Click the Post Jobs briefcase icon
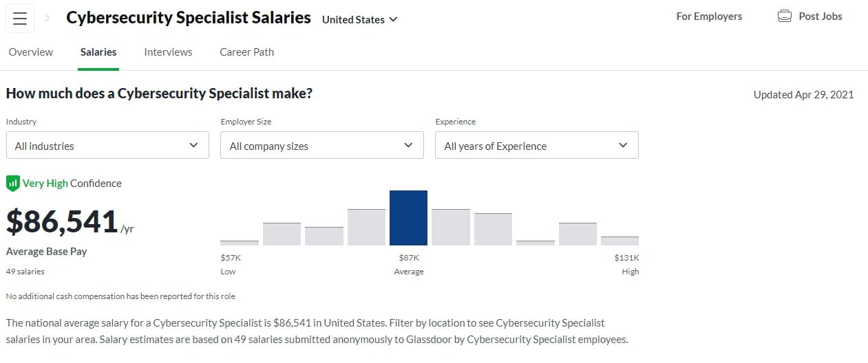 [x=784, y=16]
